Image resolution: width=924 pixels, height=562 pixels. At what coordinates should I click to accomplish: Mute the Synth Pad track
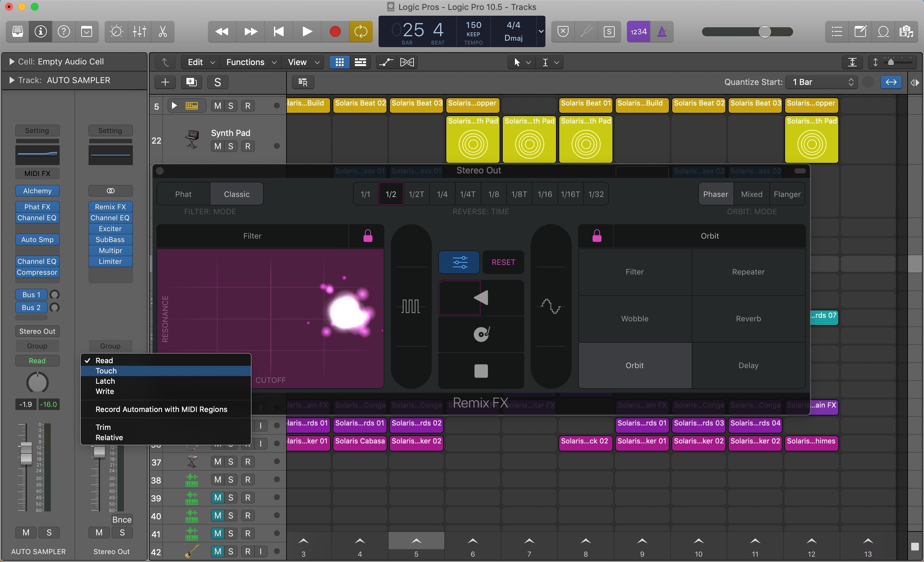(218, 146)
